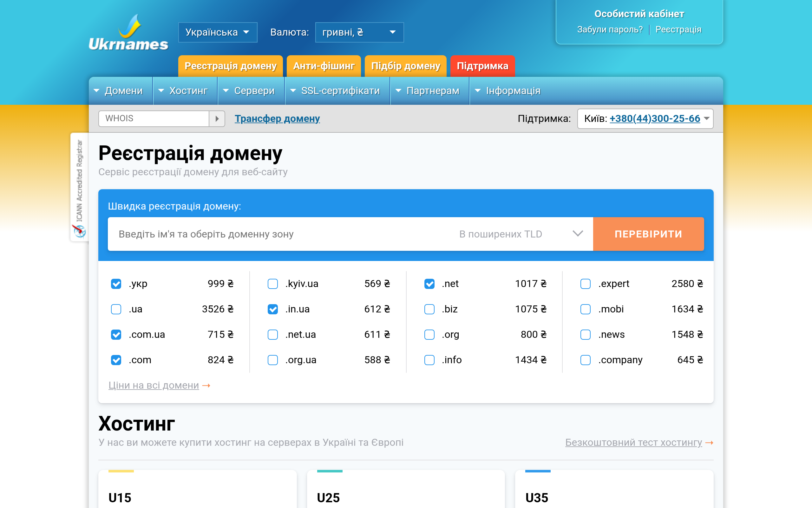Click the ICANN Accredited Registrar badge
Image resolution: width=812 pixels, height=508 pixels.
(x=80, y=187)
